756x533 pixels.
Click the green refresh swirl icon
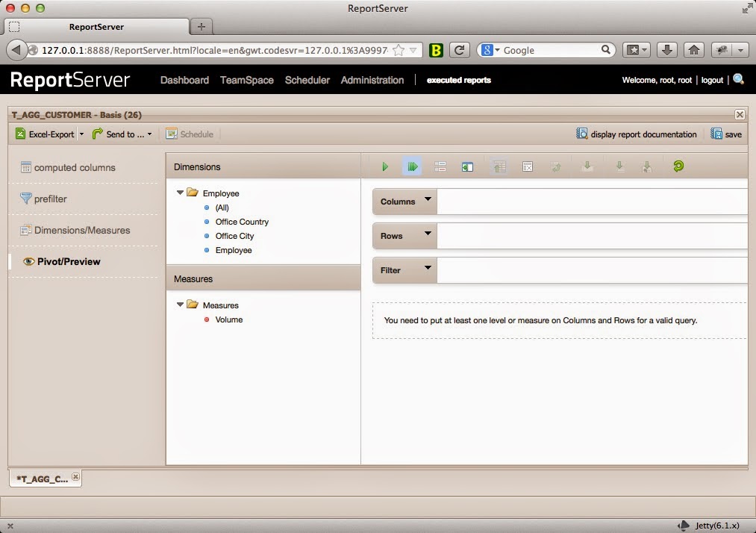(678, 166)
